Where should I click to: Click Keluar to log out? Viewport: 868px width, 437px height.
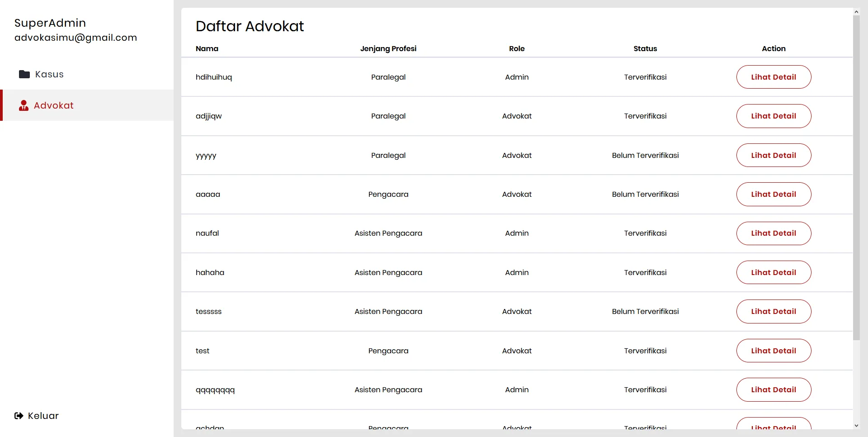(43, 416)
